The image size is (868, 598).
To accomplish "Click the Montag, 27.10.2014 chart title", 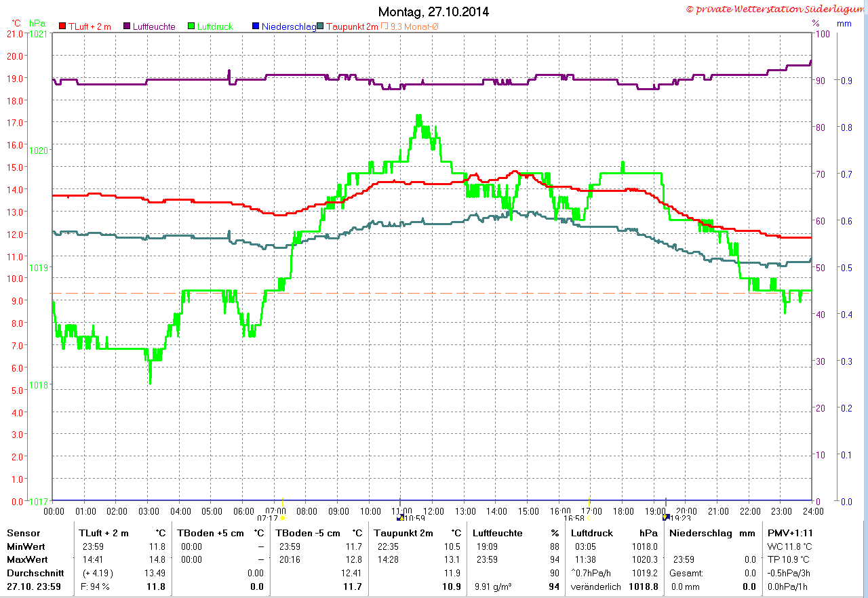I will tap(433, 12).
